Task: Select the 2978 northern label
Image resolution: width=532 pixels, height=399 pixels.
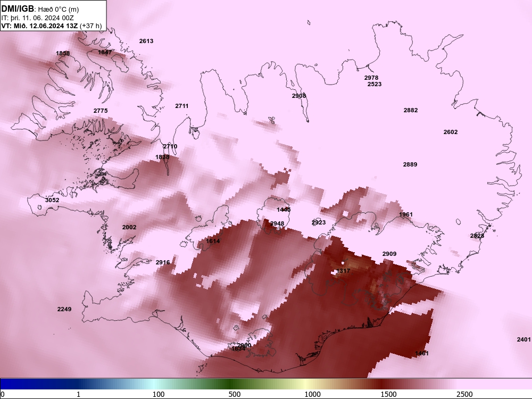Action: 371,78
